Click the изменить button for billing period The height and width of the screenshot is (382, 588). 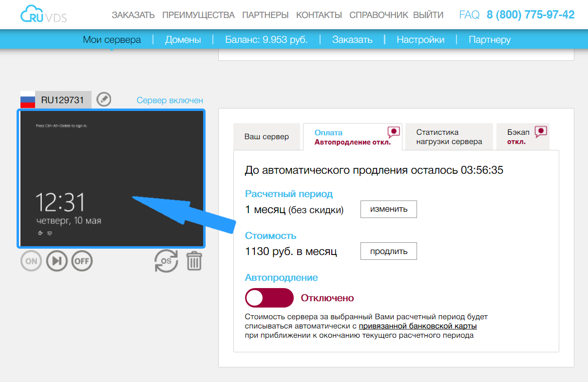[388, 209]
